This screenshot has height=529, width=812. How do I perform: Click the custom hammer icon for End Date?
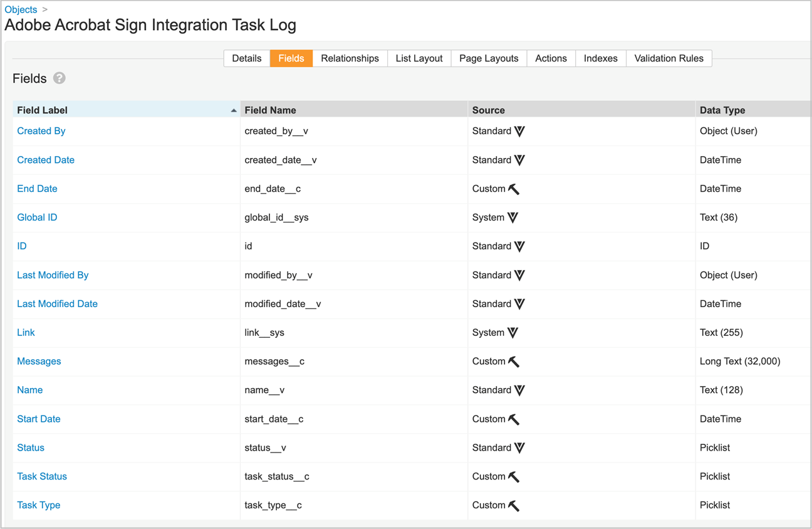pyautogui.click(x=514, y=189)
